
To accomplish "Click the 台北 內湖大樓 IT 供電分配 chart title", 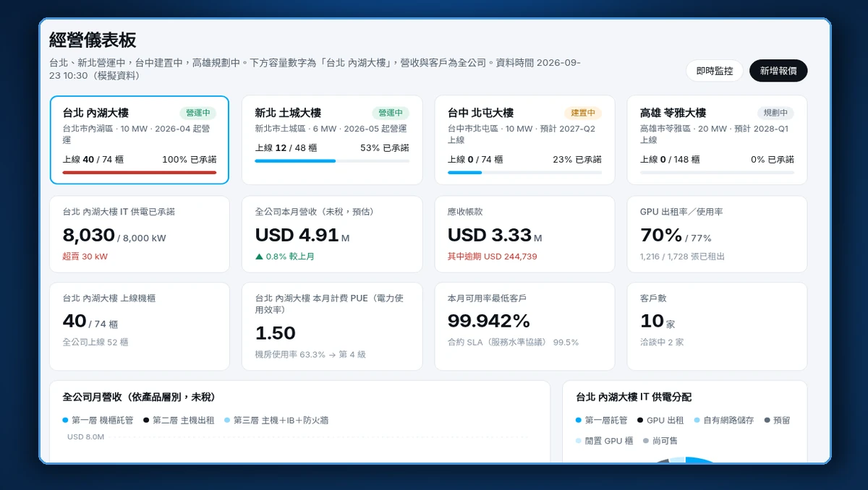I will (634, 397).
